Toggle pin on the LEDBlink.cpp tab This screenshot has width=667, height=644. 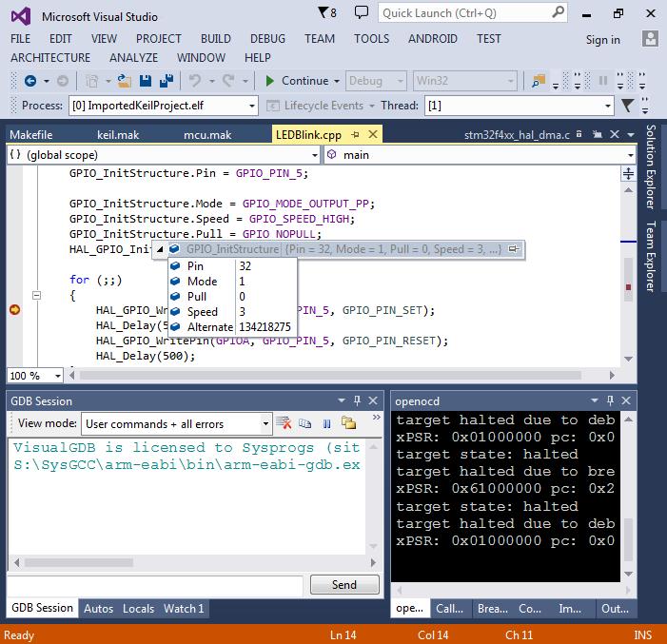tap(355, 135)
